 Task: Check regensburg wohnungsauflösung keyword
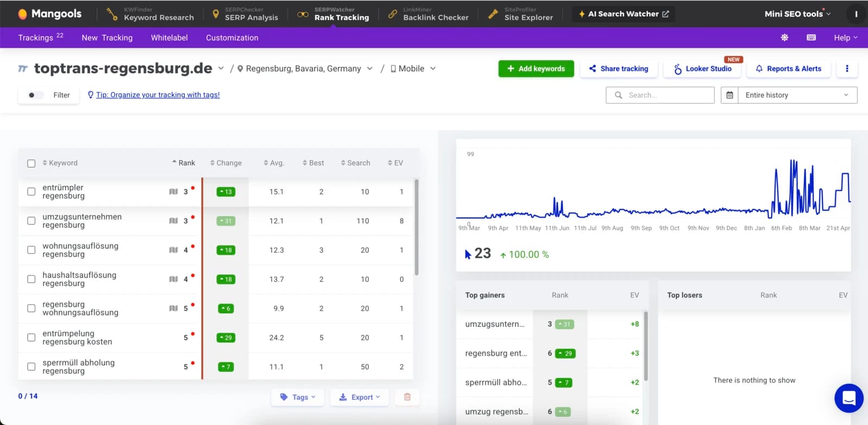pos(31,308)
